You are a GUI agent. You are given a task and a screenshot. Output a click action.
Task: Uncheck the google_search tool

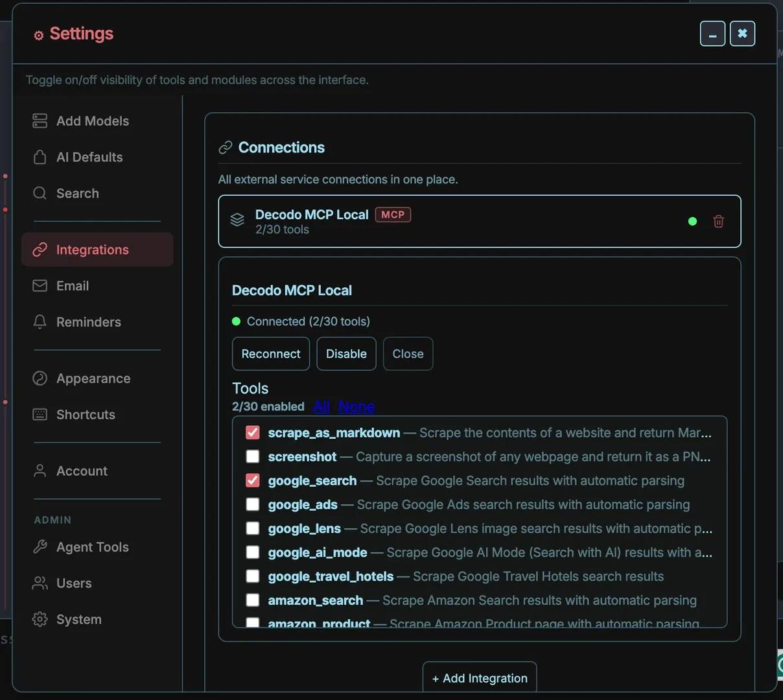[x=253, y=480]
